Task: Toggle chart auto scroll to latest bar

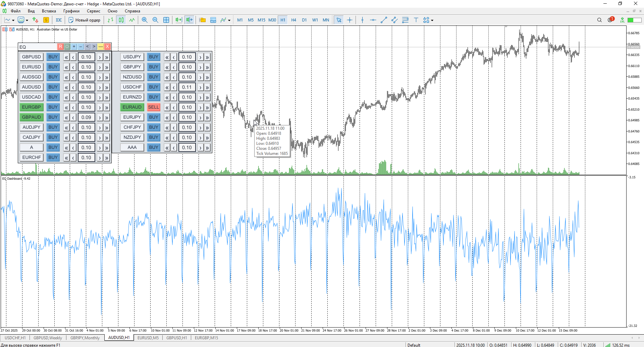Action: (178, 20)
